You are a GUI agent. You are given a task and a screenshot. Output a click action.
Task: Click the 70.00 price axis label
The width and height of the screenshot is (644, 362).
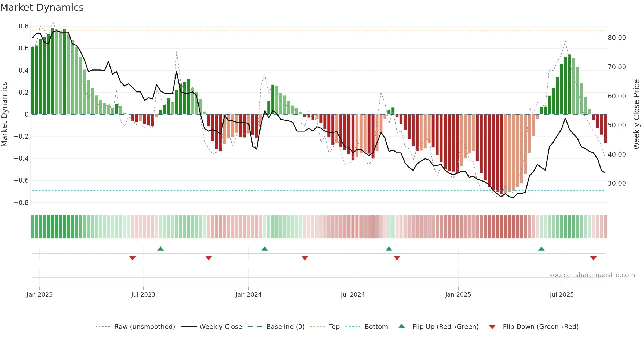coord(617,67)
